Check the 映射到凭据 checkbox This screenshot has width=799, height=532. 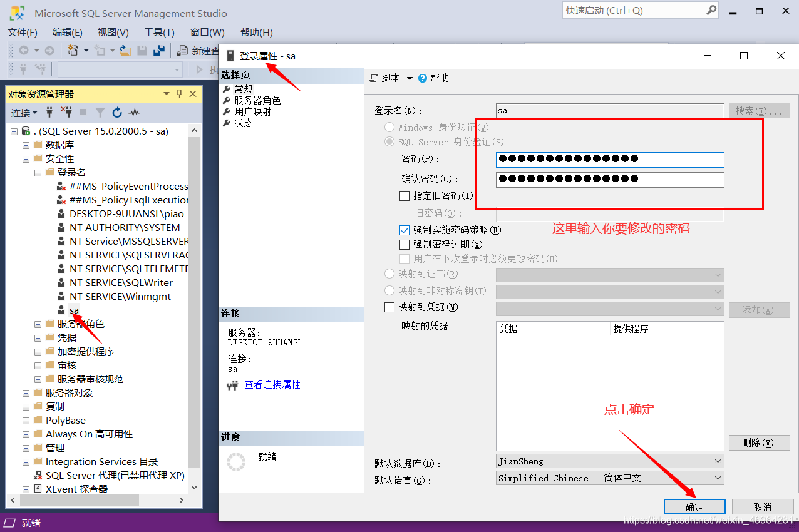pyautogui.click(x=389, y=307)
